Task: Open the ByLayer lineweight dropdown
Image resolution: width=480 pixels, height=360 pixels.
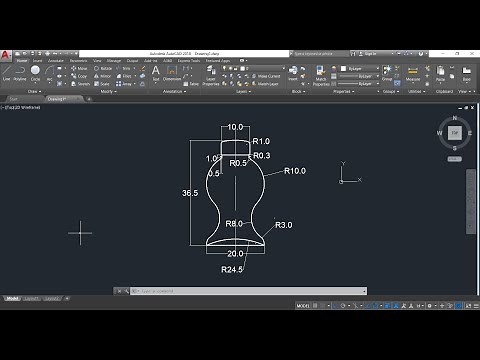Action: [359, 76]
